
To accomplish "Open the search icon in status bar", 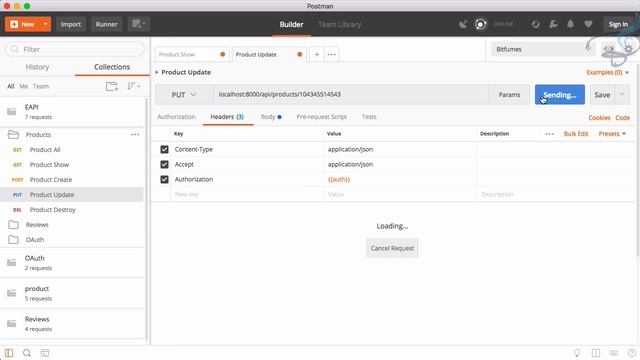I will [27, 353].
